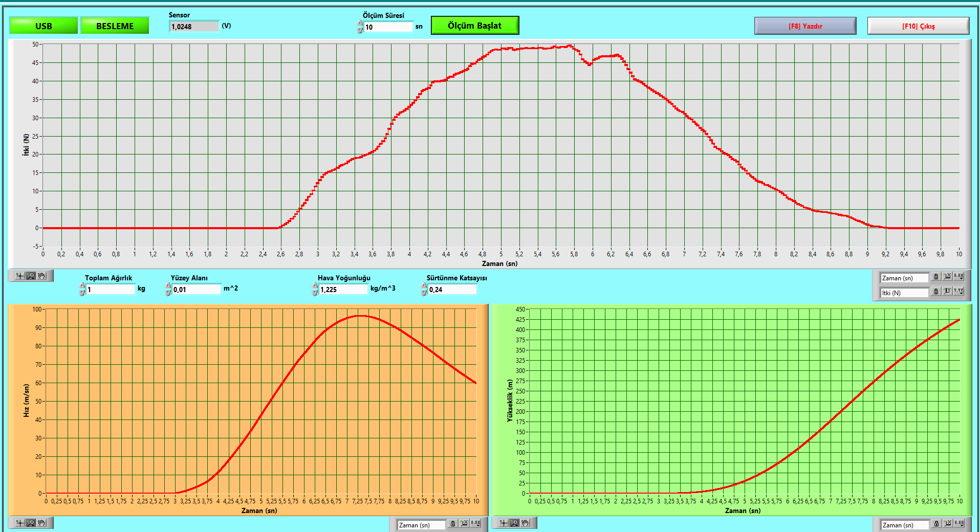The width and height of the screenshot is (980, 532).
Task: Start measurement with Ölçüm Başlat button
Action: (474, 26)
